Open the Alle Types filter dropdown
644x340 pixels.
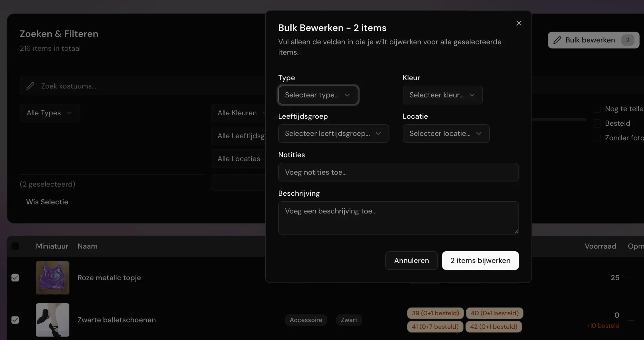[50, 113]
